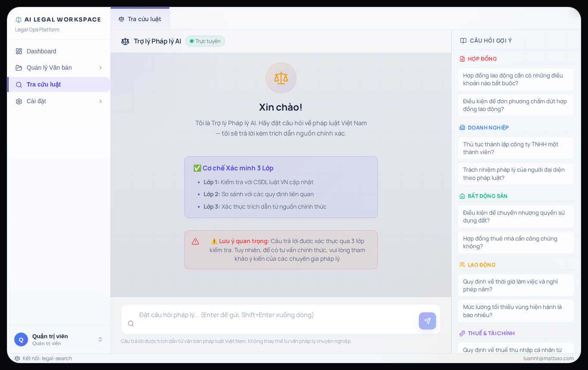Select the Tra cứu luật tab at top
Image resolution: width=588 pixels, height=370 pixels.
click(x=140, y=19)
